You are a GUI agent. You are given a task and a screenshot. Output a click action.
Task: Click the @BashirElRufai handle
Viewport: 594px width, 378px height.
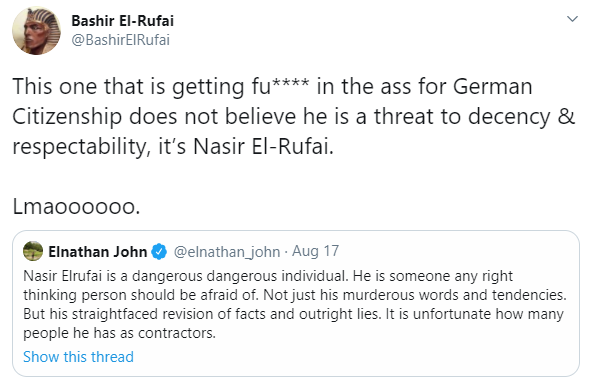[x=120, y=40]
